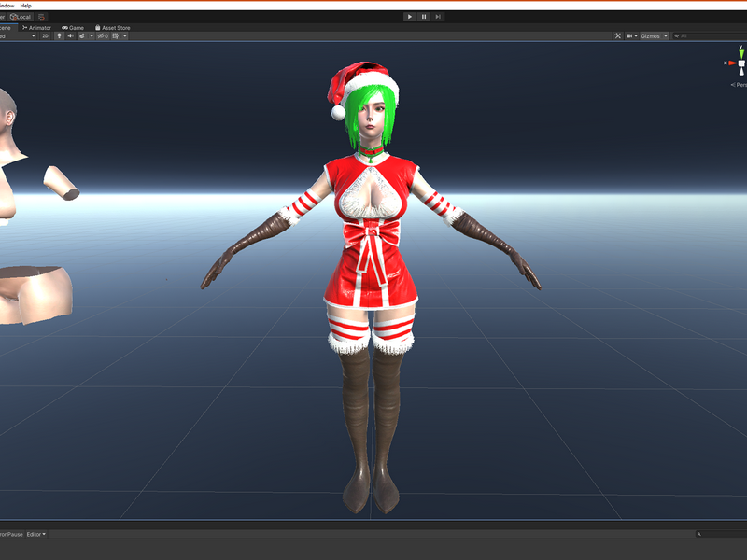Toggle 2D scene view mode
Viewport: 747px width, 560px height.
45,36
